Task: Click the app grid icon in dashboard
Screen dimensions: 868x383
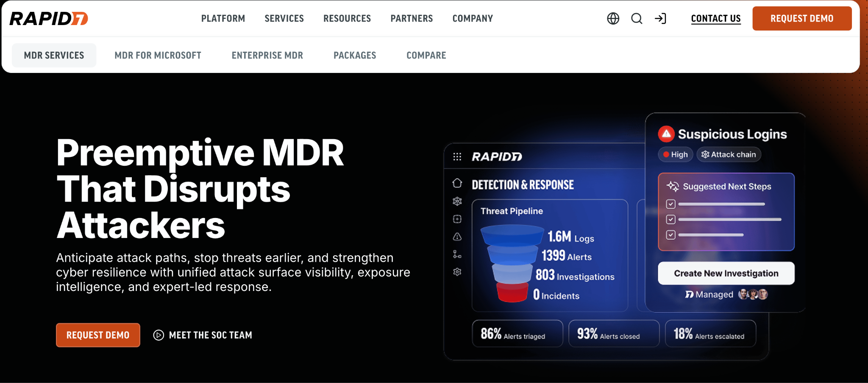Action: click(457, 157)
